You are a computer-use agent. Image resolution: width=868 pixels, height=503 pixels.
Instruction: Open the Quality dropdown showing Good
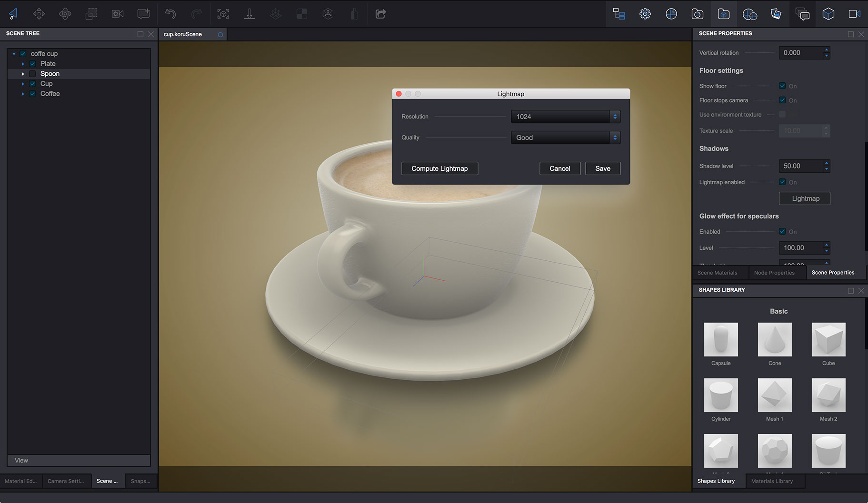click(x=565, y=137)
